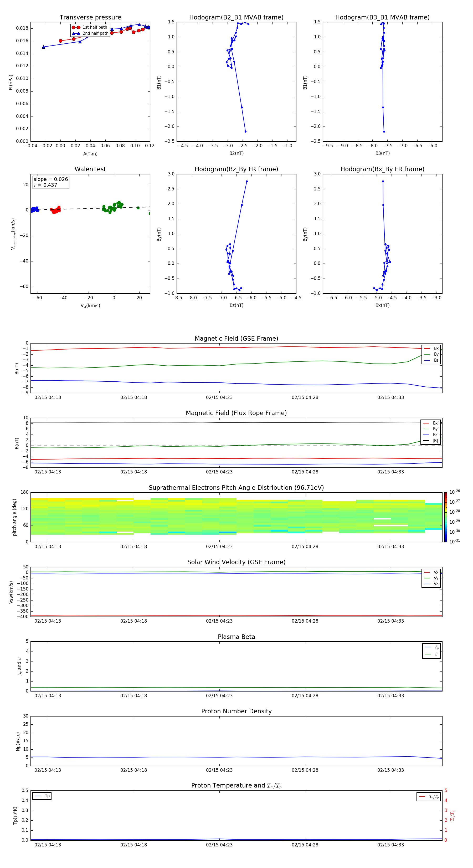Click the "Pt(nPa)" y-axis label
Screen dimensions: 473x868
tap(11, 82)
